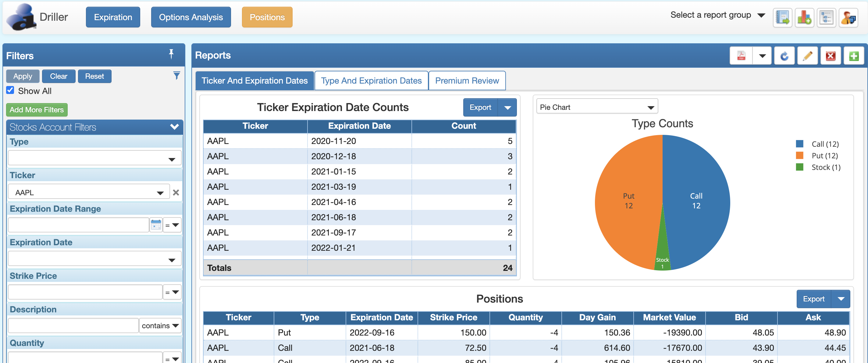Screen dimensions: 868x363
Task: Go to Positions page
Action: pyautogui.click(x=267, y=17)
